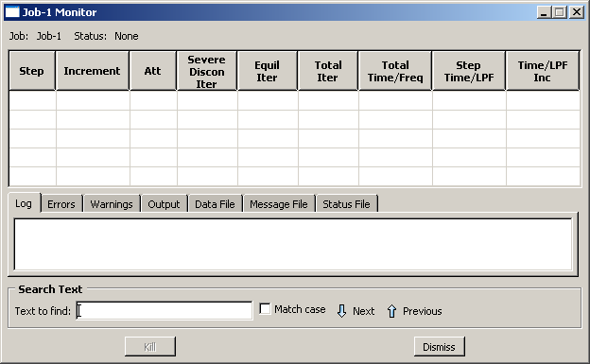Click the window icon in the title bar
This screenshot has height=364, width=590.
[x=12, y=12]
